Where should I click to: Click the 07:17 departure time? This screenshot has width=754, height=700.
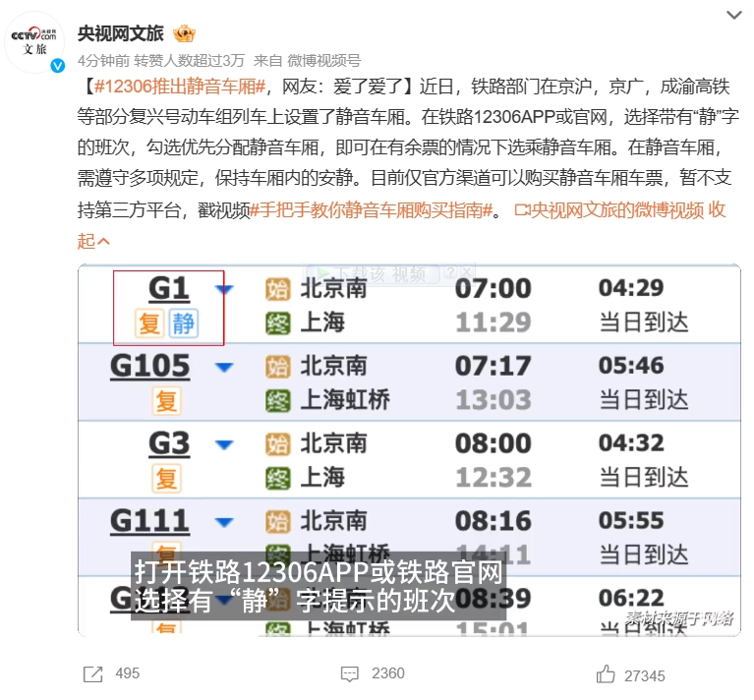493,367
